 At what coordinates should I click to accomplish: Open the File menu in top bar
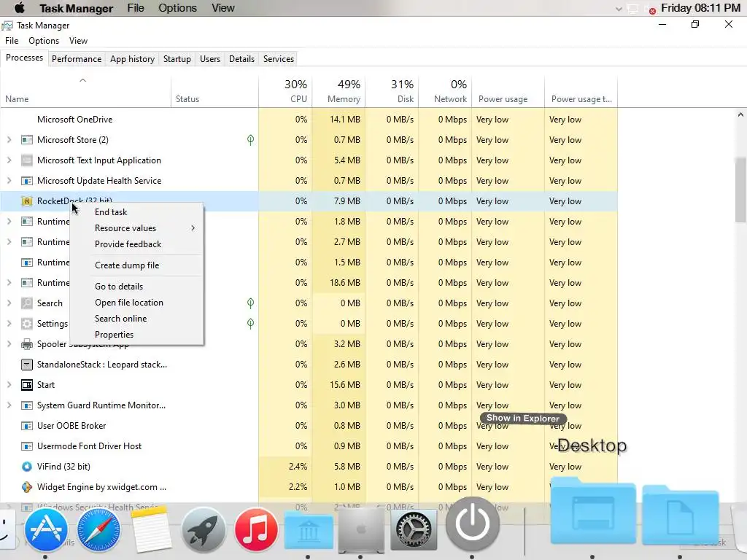(136, 8)
